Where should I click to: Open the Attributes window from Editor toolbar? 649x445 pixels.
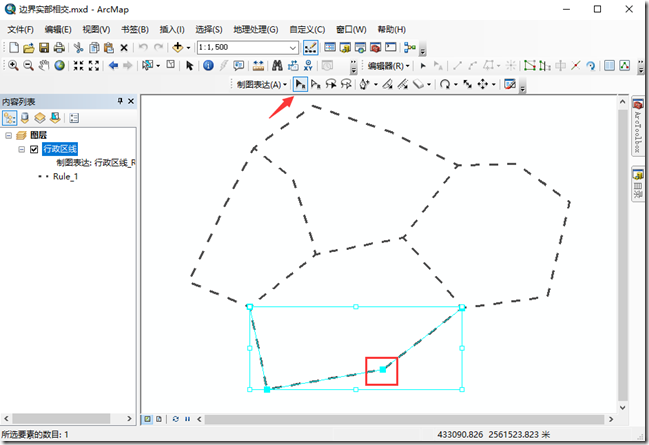[x=609, y=65]
